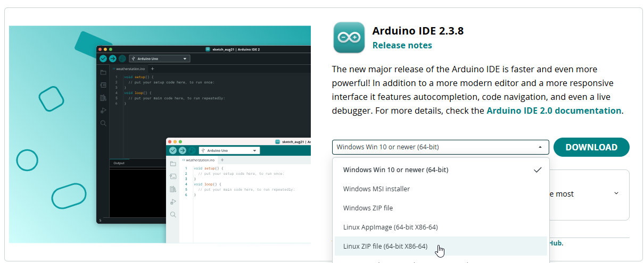
Task: Open the Arduino IDE 2.0 documentation link
Action: click(x=554, y=111)
